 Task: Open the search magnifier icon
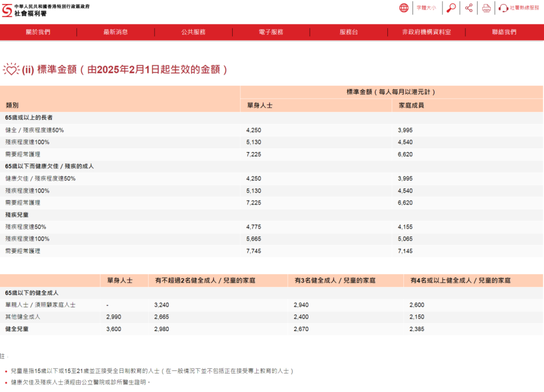451,8
